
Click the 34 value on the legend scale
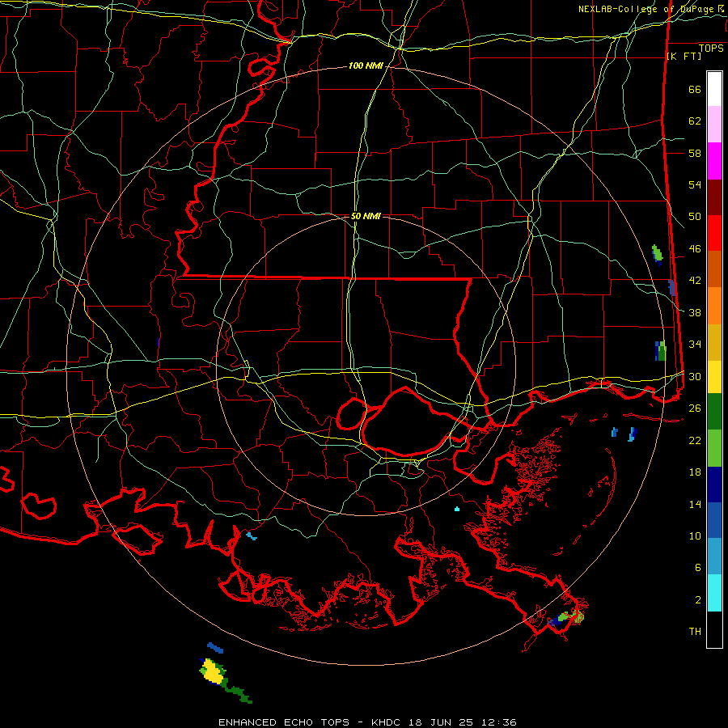pyautogui.click(x=695, y=345)
